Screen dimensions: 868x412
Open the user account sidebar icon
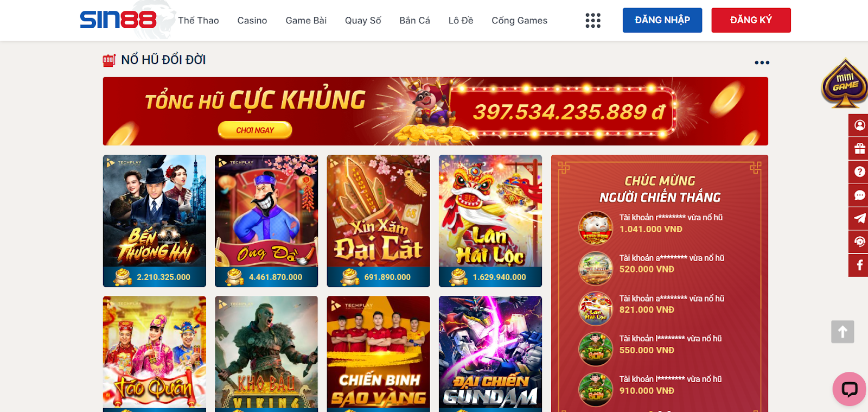coord(859,125)
